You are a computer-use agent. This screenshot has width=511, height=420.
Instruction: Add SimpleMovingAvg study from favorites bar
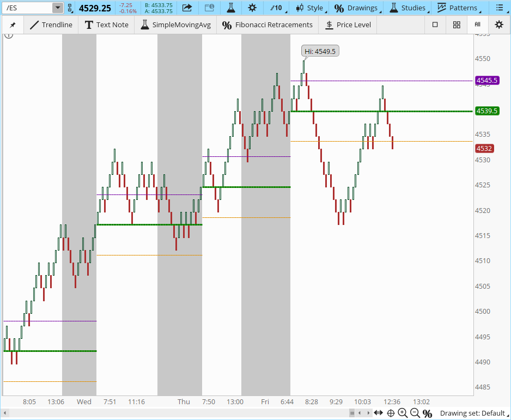coord(175,25)
